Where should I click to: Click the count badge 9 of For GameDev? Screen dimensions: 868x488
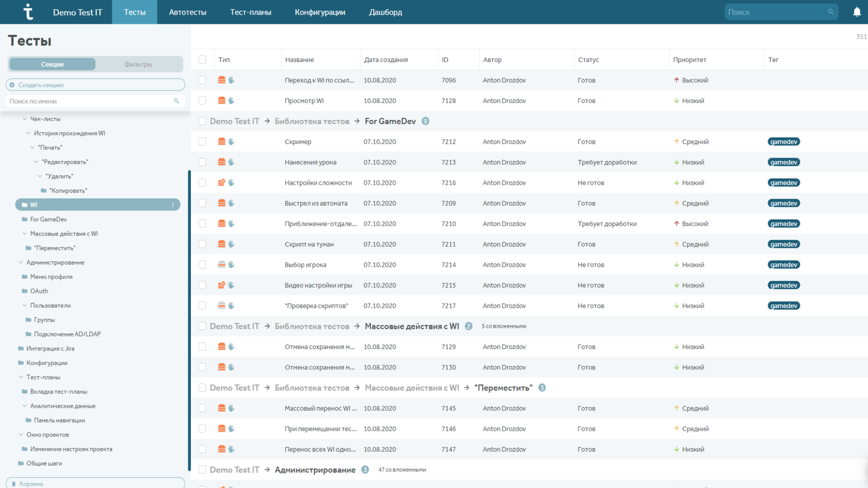(425, 121)
